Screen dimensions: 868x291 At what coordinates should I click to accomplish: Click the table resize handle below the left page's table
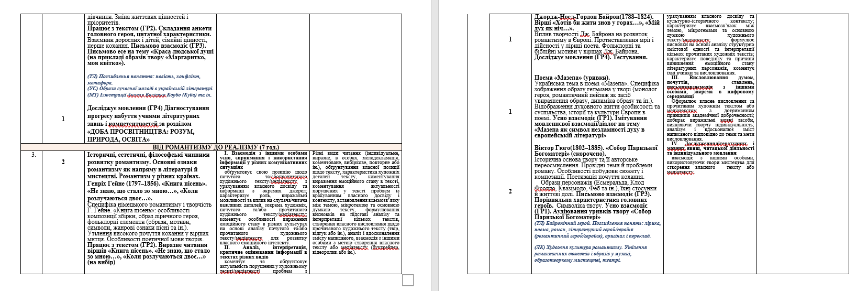coord(408,281)
